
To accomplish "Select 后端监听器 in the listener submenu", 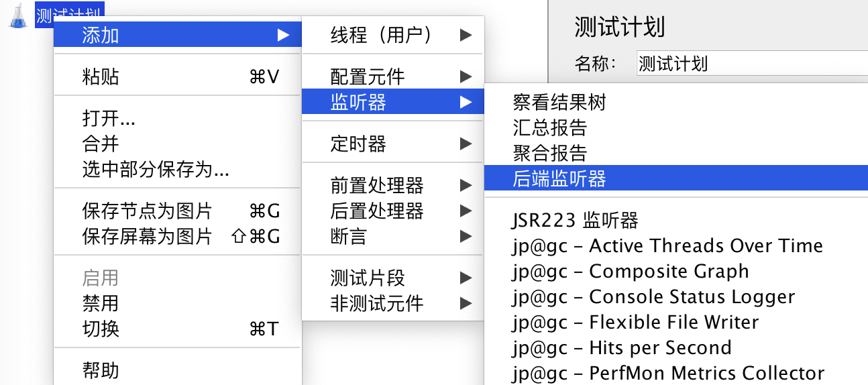I will [676, 178].
